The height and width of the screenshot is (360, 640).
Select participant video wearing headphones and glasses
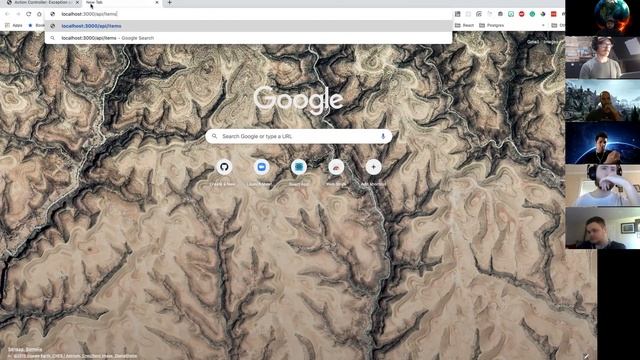[602, 57]
